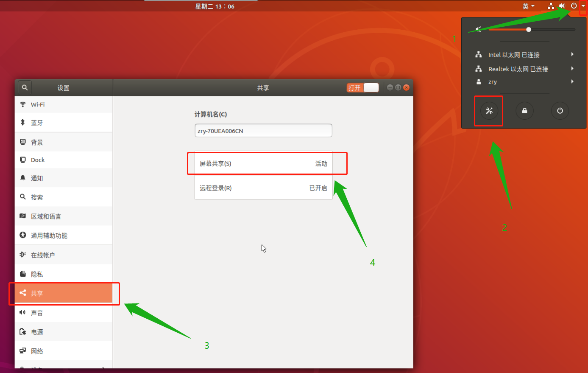Open system settings via wrench icon
This screenshot has height=373, width=588.
(x=488, y=111)
